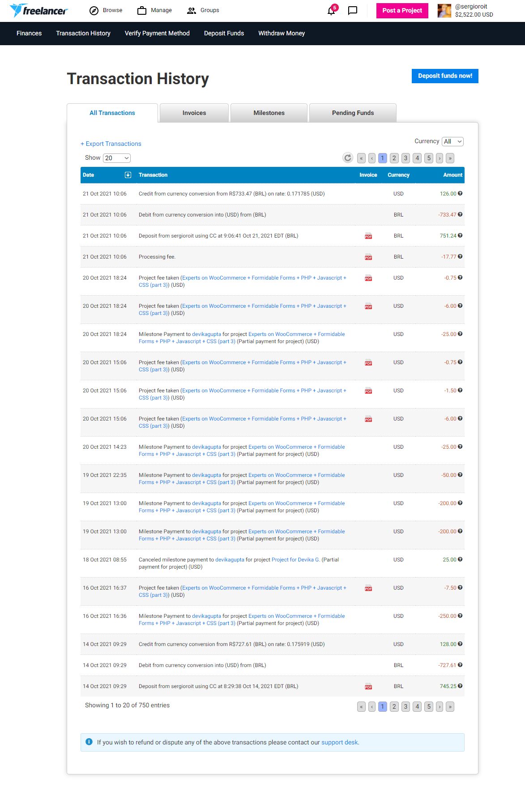Switch to the Invoices tab
This screenshot has width=525, height=812.
[194, 113]
